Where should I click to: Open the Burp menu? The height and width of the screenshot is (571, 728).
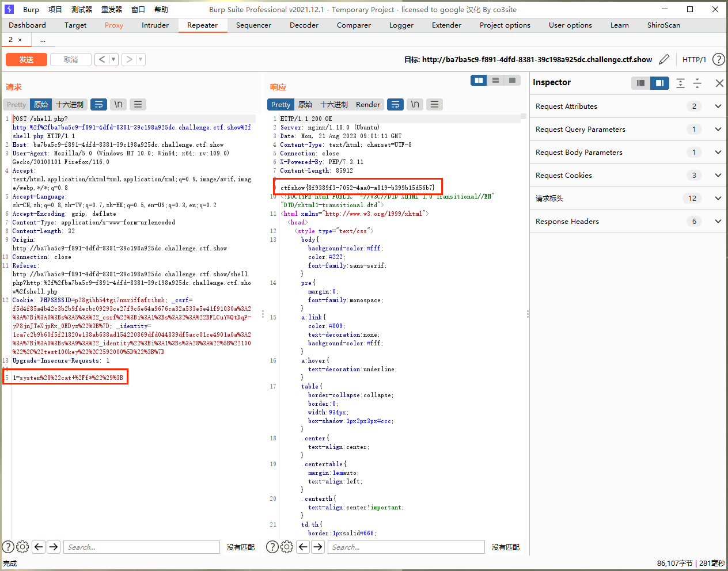point(31,9)
